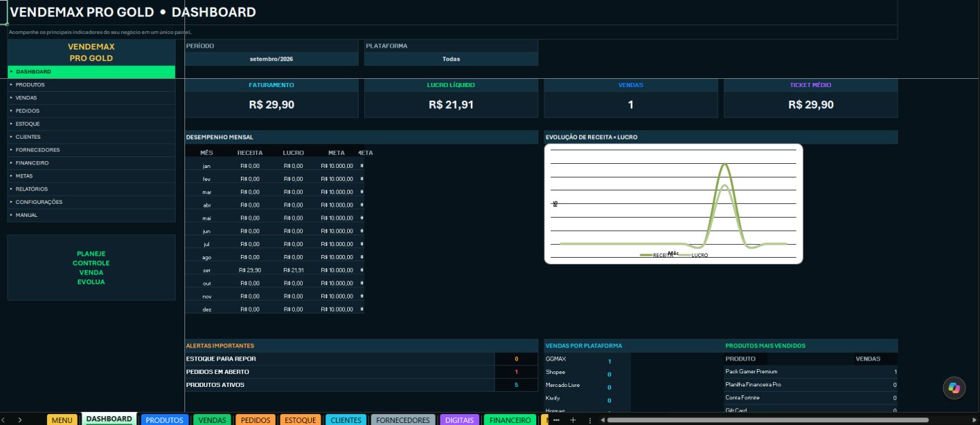980x425 pixels.
Task: Click the PLANEJE CONTROLE VENDA EVOLUA box
Action: [x=91, y=267]
